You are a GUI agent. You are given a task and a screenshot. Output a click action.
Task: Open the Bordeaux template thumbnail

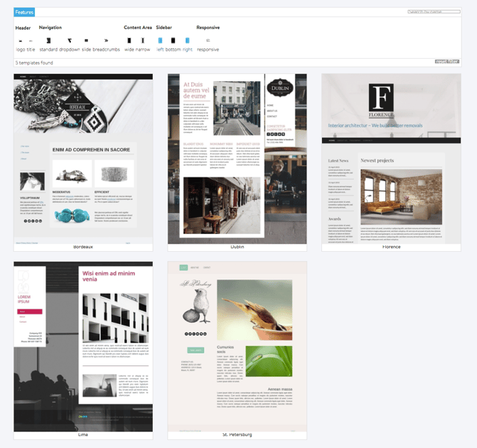[83, 158]
